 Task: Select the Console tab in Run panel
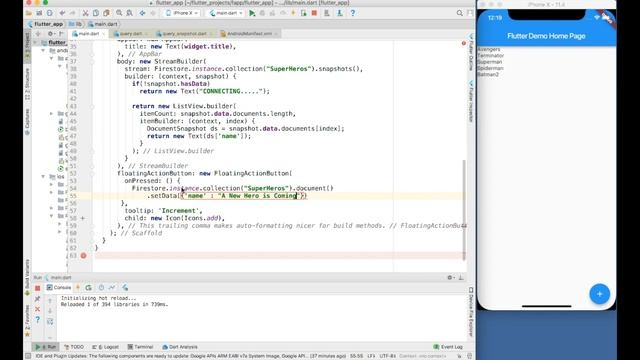[x=59, y=287]
